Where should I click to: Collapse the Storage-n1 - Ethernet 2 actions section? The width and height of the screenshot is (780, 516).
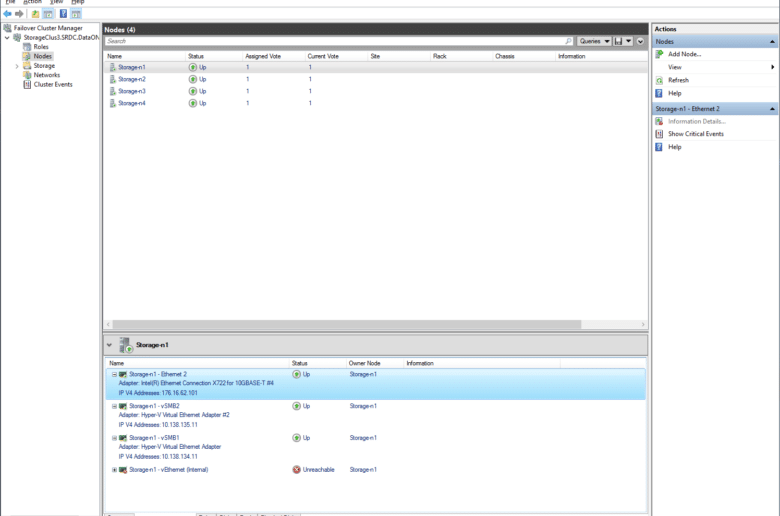[x=772, y=109]
